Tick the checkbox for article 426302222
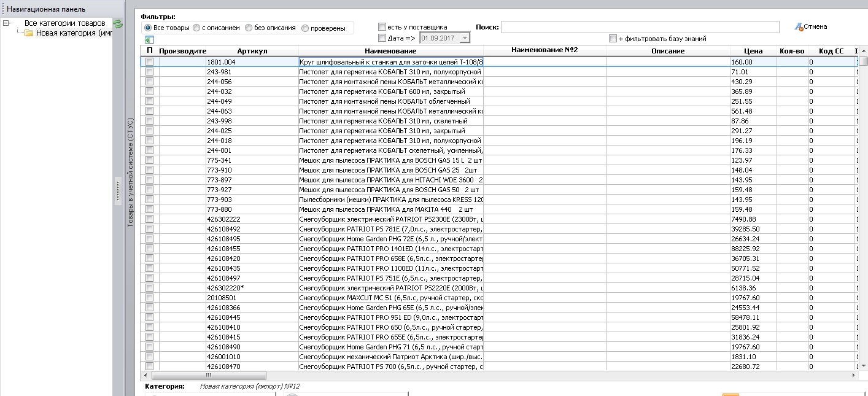 (x=149, y=219)
